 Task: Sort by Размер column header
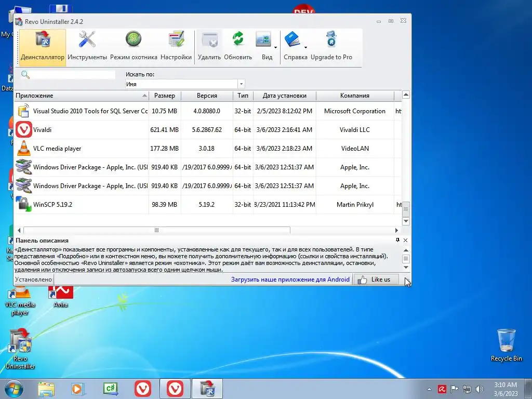tap(165, 96)
